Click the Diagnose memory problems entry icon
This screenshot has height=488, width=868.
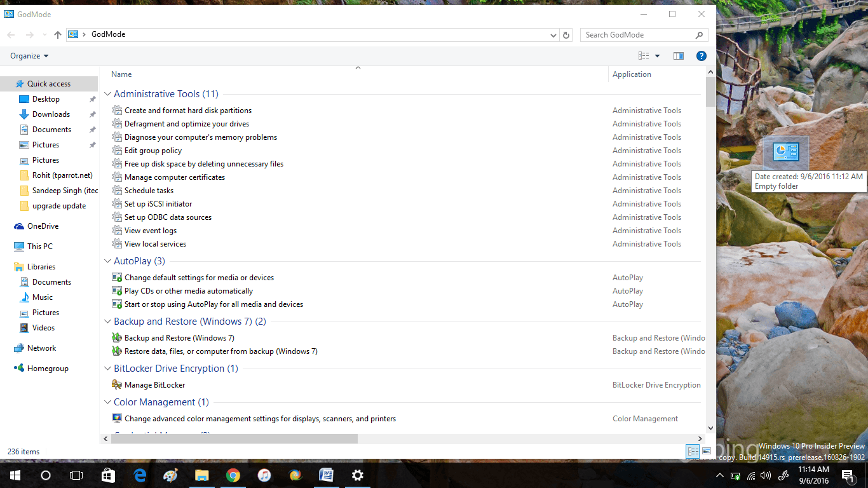(117, 137)
